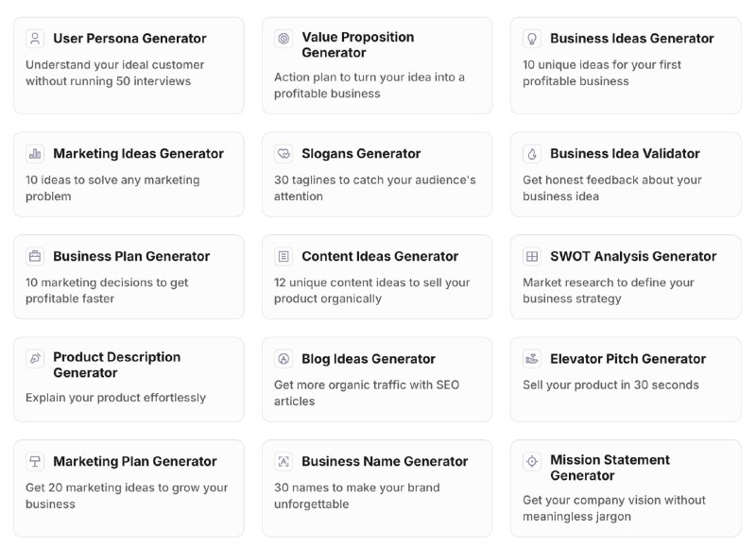Click the Mission Statement crosshair icon
This screenshot has width=756, height=547.
tap(532, 461)
